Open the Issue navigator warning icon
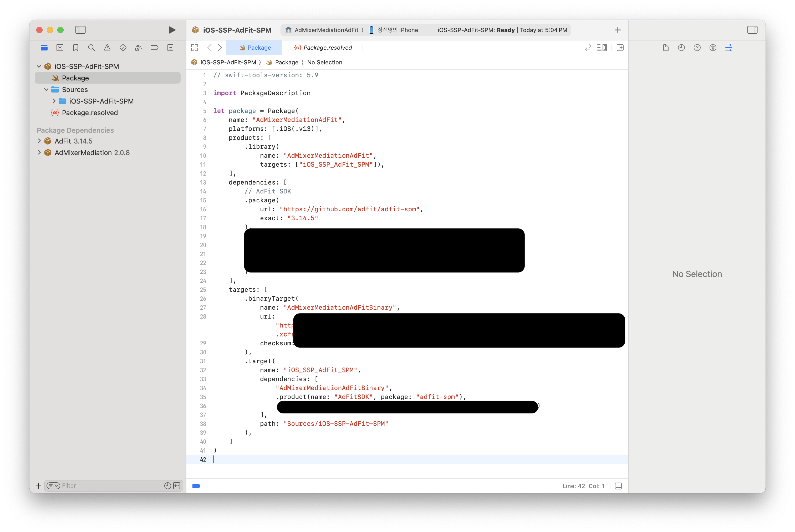The height and width of the screenshot is (532, 795). click(107, 48)
